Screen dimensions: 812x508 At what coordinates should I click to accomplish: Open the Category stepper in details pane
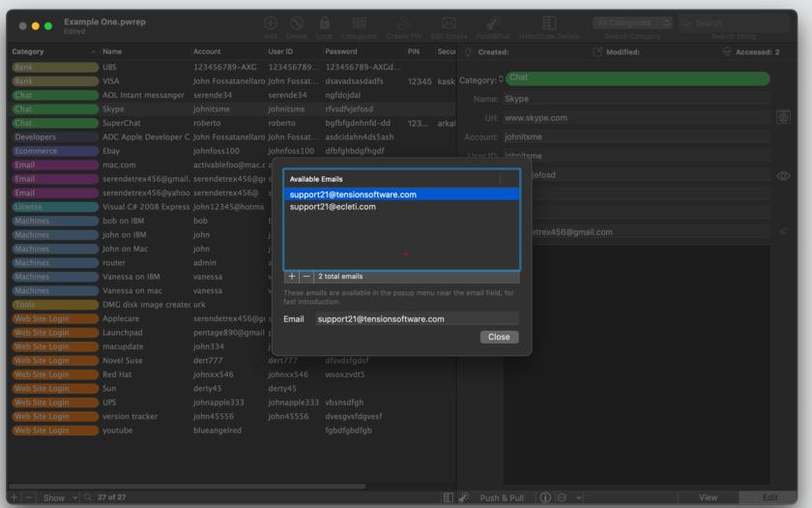coord(501,79)
